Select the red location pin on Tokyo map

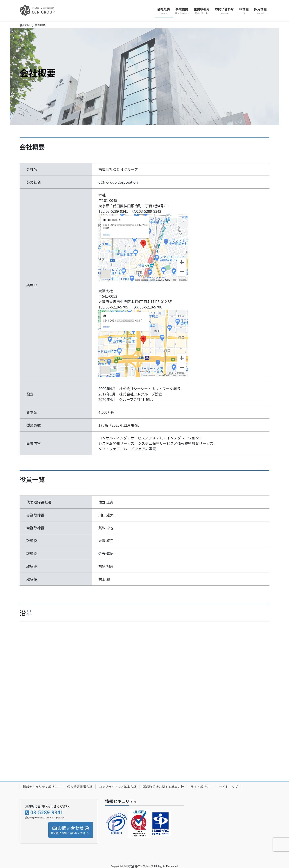[143, 244]
